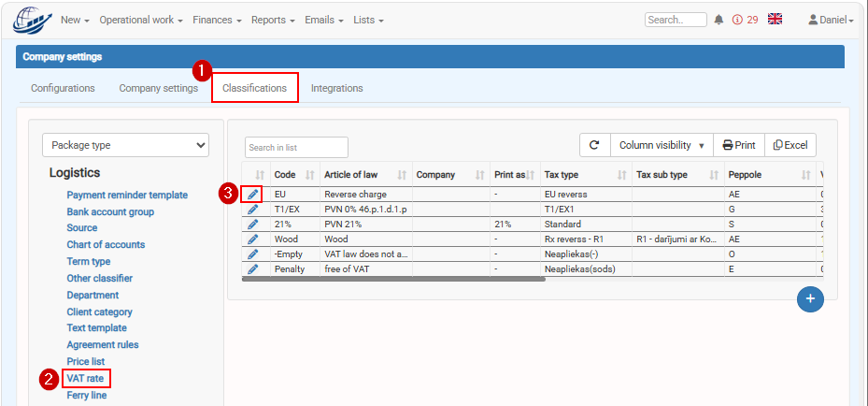The image size is (868, 406).
Task: Open the Lists menu
Action: pyautogui.click(x=368, y=20)
